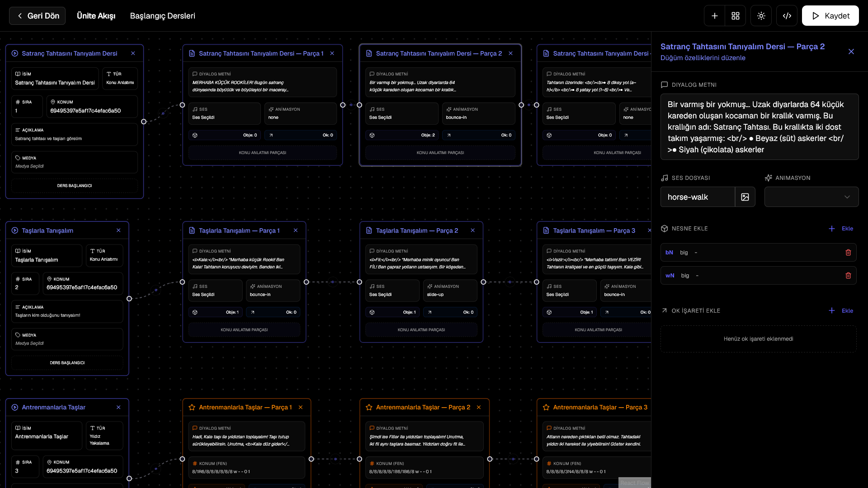Edit the Diyalog Metni text area in panel
Screen dimensions: 868x488
(x=759, y=127)
